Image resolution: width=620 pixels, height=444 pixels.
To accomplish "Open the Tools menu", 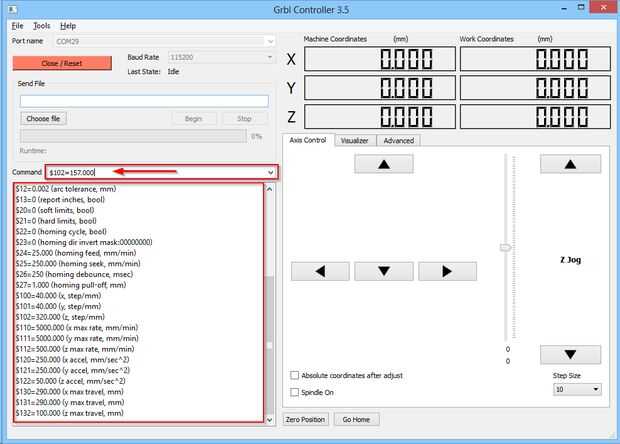I will pos(42,26).
